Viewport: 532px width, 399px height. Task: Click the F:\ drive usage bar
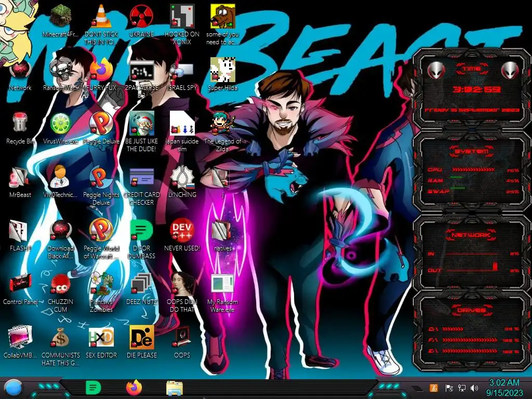[470, 340]
